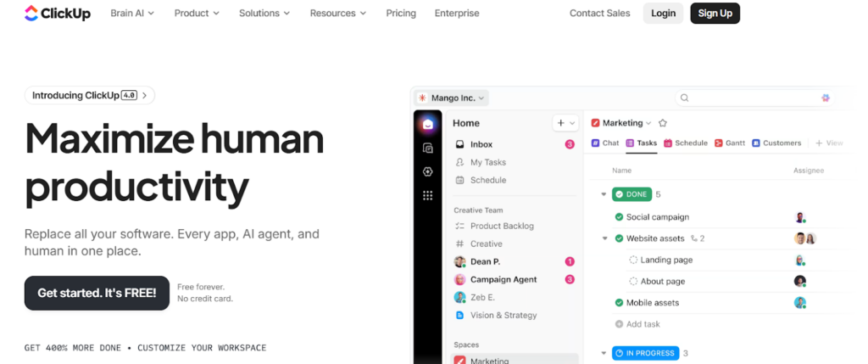
Task: Click Add task under DONE group
Action: [637, 324]
